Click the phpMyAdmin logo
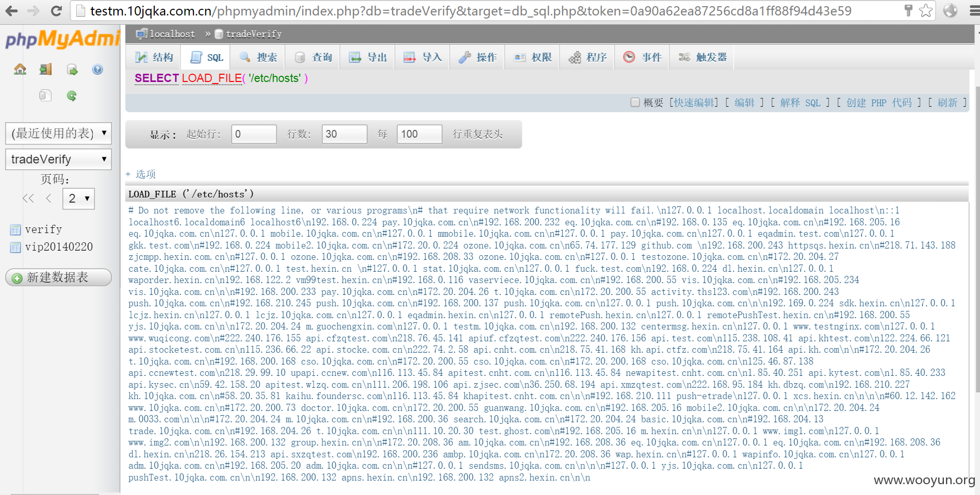The image size is (980, 495). tap(62, 39)
